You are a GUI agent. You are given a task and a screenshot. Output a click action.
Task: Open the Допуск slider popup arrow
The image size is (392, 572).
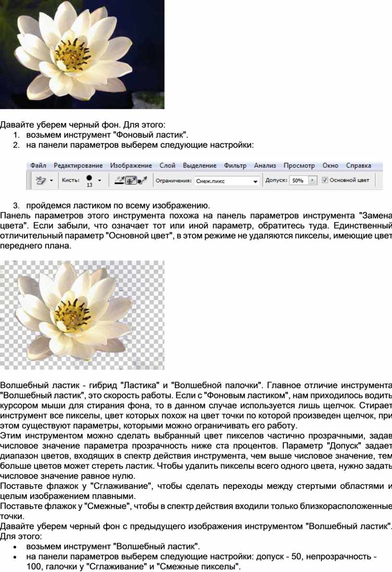point(313,181)
